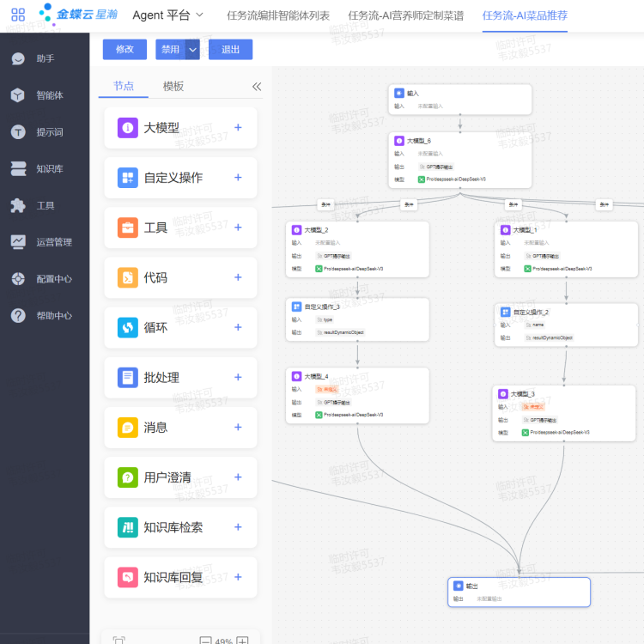Add a 大模型 node with plus
Viewport: 644px width, 644px height.
point(238,128)
